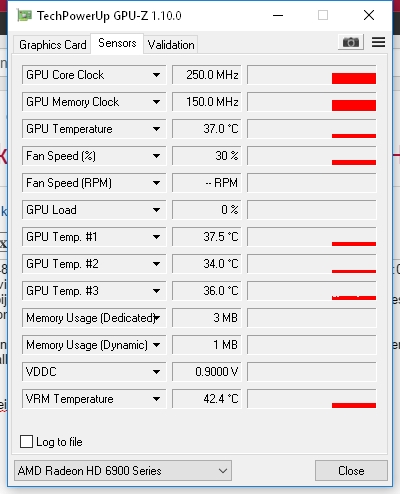Viewport: 400px width, 494px height.
Task: Select the Sensors tab
Action: (x=117, y=43)
